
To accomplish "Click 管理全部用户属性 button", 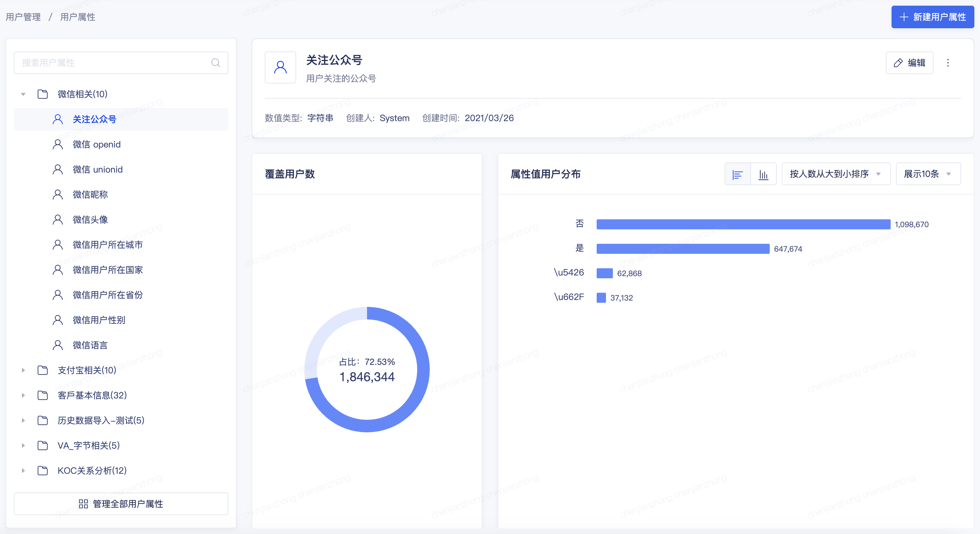I will (121, 504).
